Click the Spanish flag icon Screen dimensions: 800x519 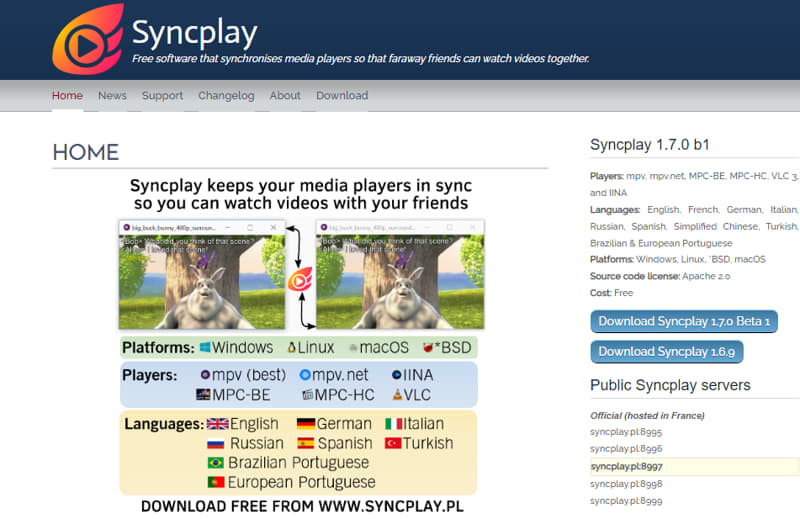click(x=306, y=443)
